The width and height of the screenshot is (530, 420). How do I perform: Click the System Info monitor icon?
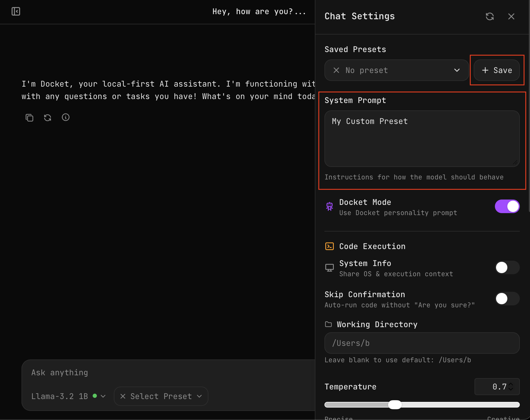click(330, 268)
